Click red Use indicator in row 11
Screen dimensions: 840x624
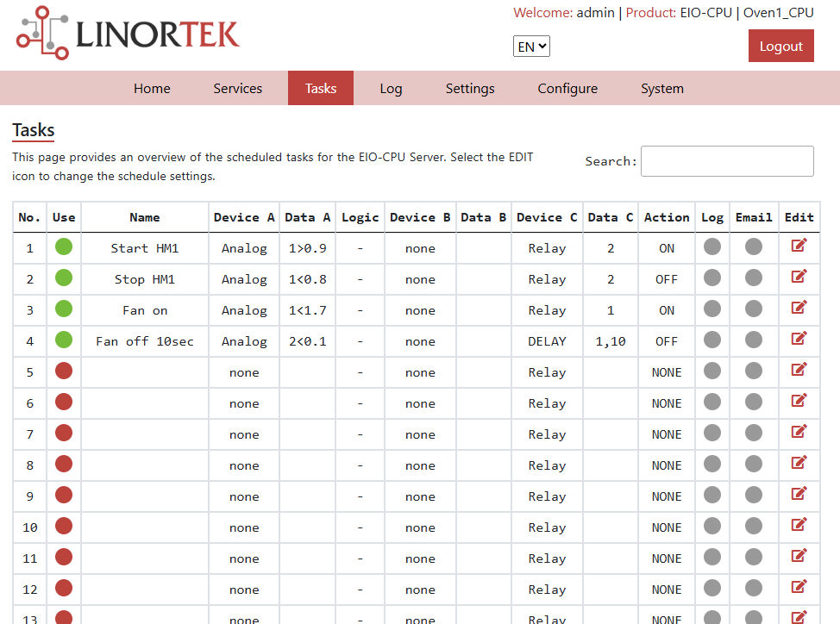point(64,557)
